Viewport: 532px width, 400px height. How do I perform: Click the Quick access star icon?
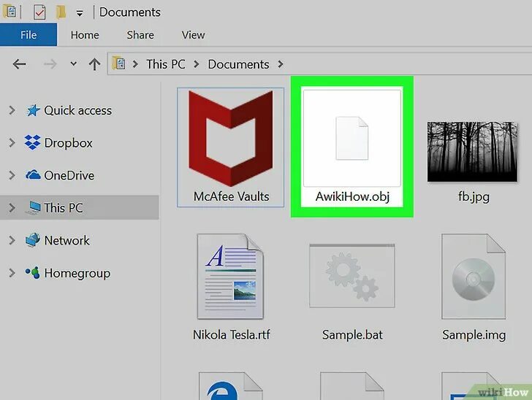(x=33, y=109)
